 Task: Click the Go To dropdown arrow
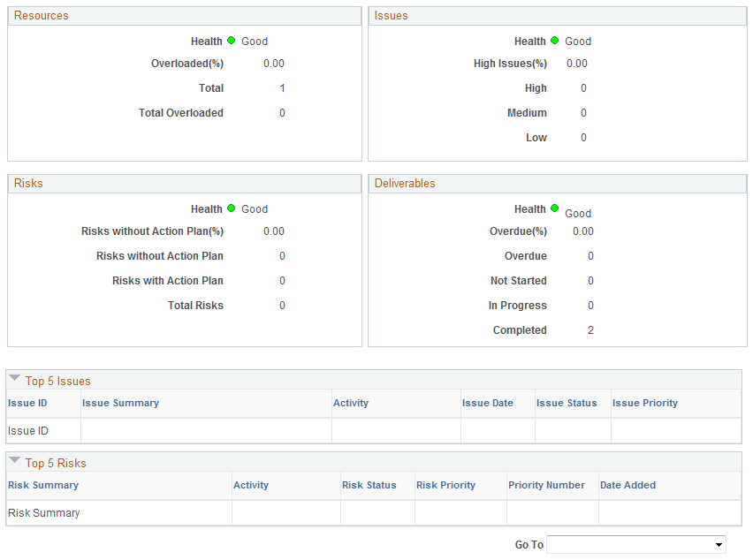coord(716,544)
